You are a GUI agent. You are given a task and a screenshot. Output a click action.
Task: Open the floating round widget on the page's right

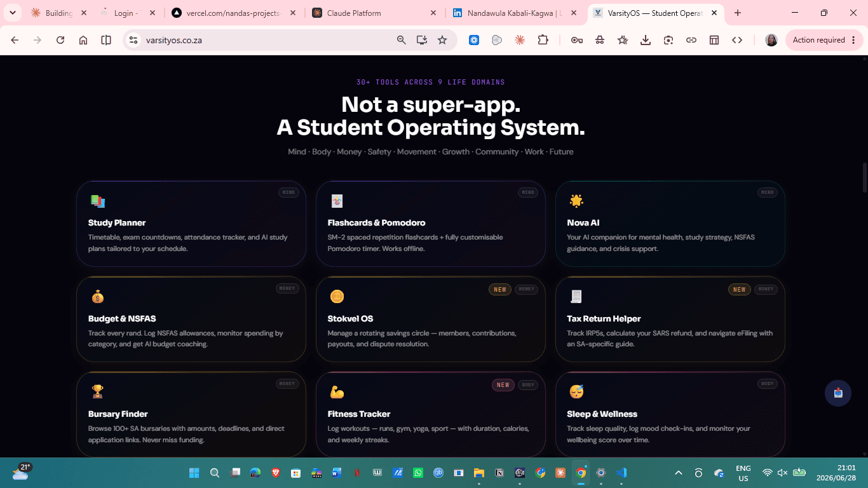coord(838,393)
